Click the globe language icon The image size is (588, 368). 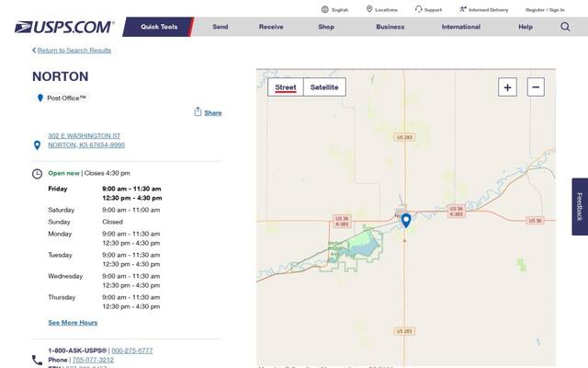pyautogui.click(x=324, y=9)
